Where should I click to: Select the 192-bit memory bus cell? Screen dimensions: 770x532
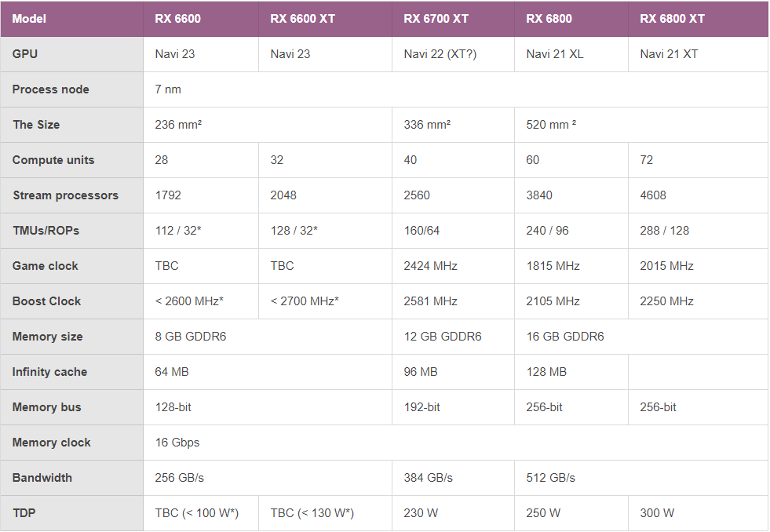tap(422, 407)
